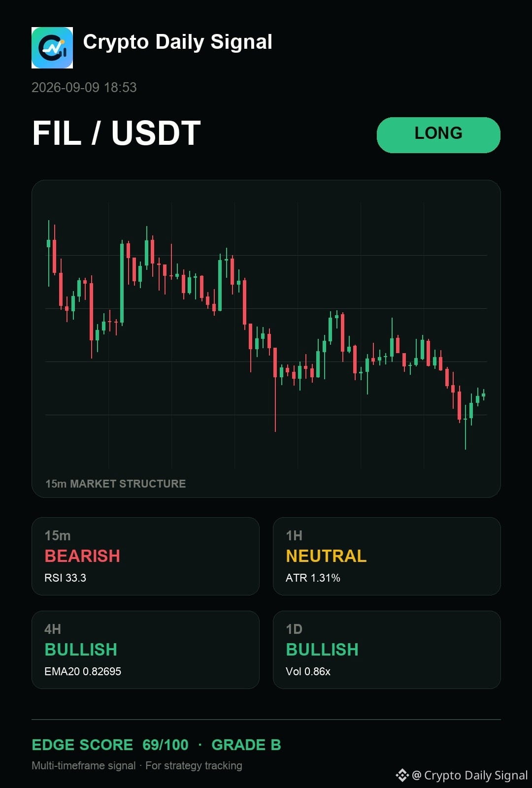Click the Binance watermark diamond icon
Image resolution: width=532 pixels, height=788 pixels.
402,775
